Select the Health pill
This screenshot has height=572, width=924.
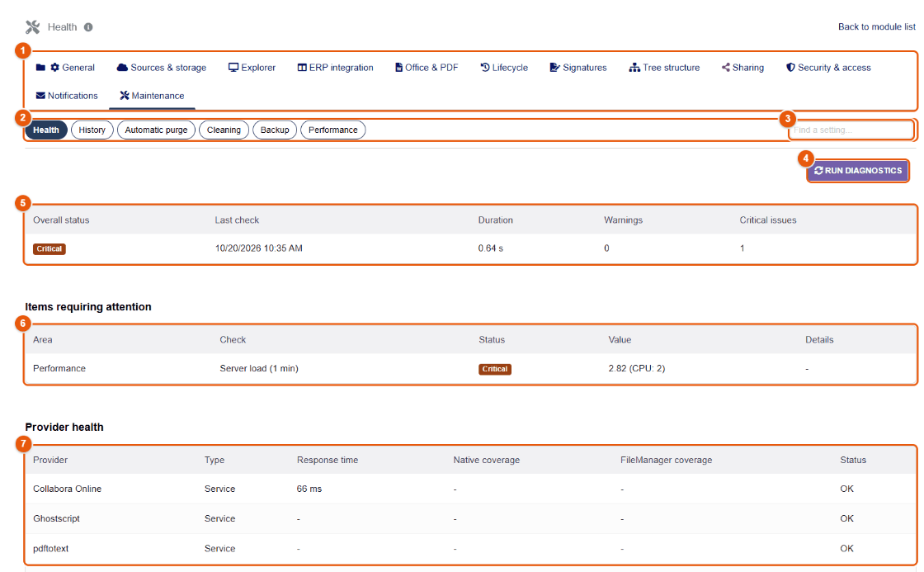(46, 130)
